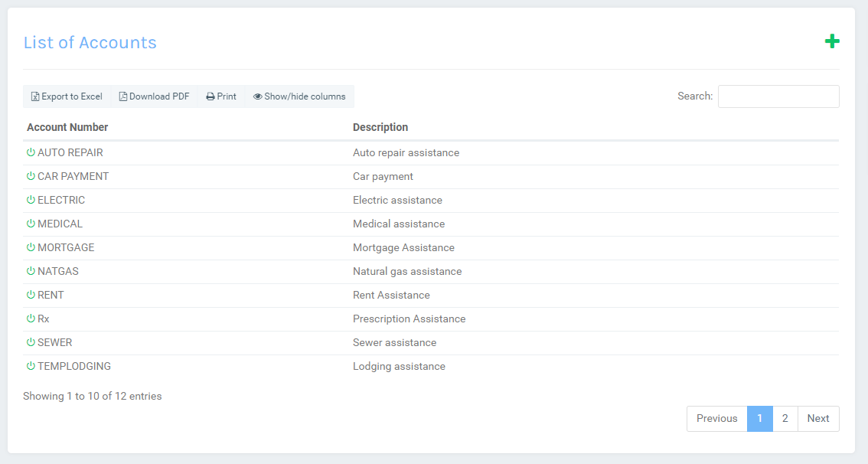This screenshot has width=868, height=464.
Task: Click the green plus add account icon
Action: pos(832,41)
